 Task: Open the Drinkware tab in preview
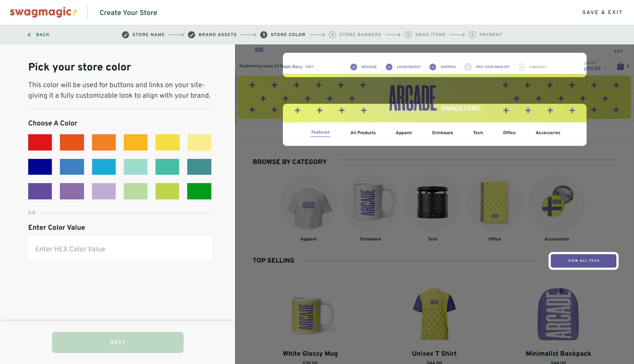tap(442, 133)
